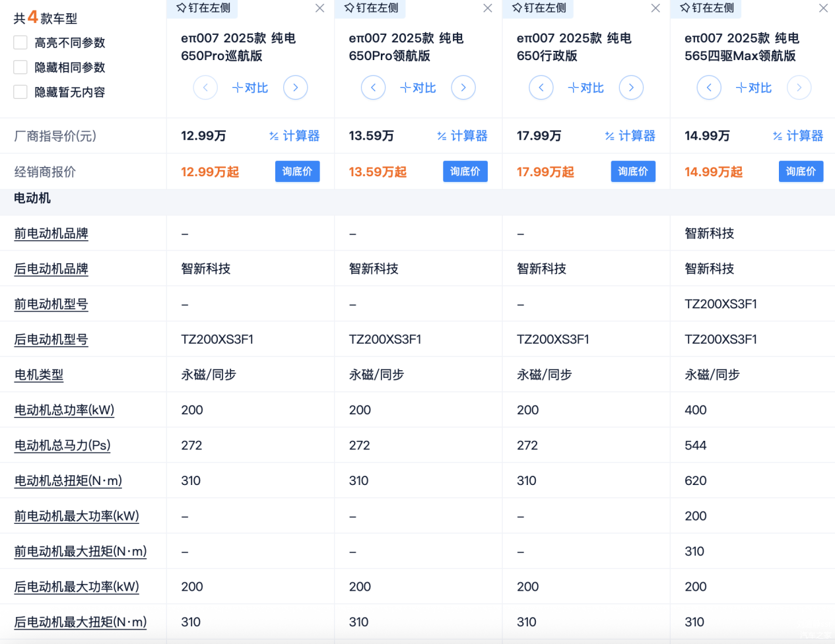The image size is (835, 644).
Task: Enable the 高亮不同参数 checkbox
Action: tap(20, 42)
